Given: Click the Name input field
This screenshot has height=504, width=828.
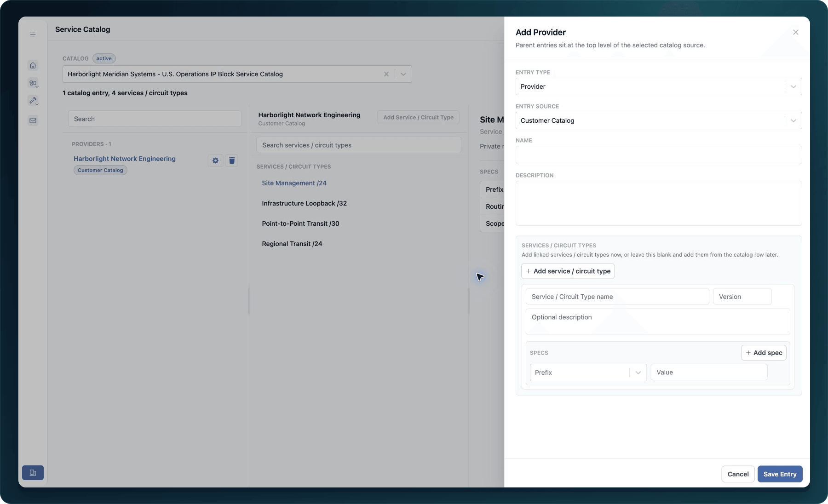Looking at the screenshot, I should [x=659, y=155].
